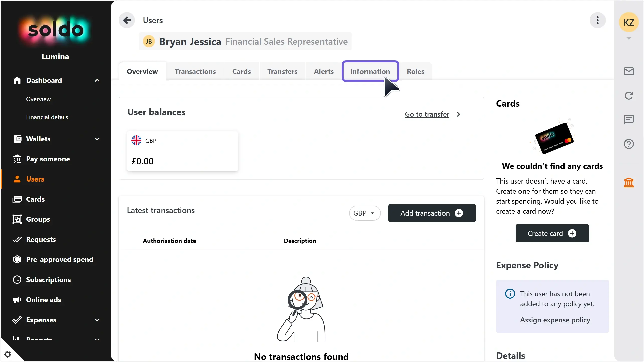Click the back arrow next to Users
The image size is (644, 362).
point(127,20)
